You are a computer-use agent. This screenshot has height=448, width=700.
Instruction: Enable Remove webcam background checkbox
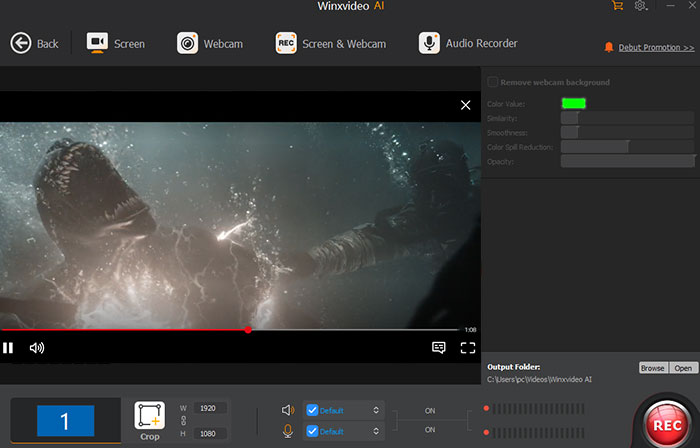coord(493,82)
